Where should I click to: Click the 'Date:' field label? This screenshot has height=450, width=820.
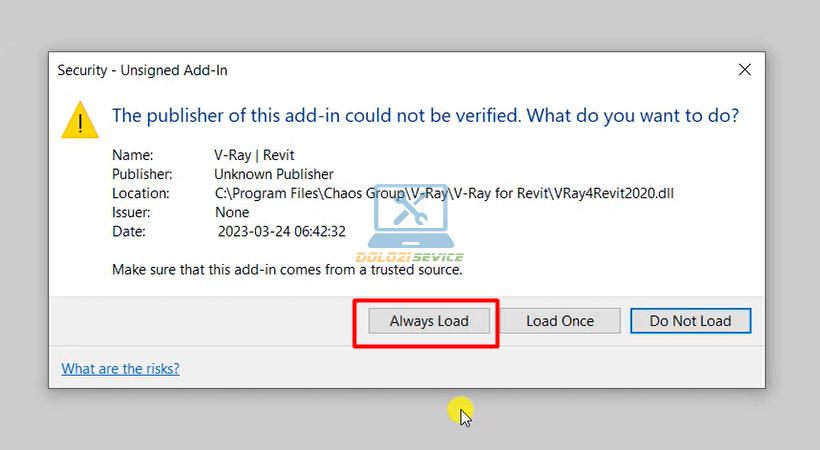click(x=130, y=231)
